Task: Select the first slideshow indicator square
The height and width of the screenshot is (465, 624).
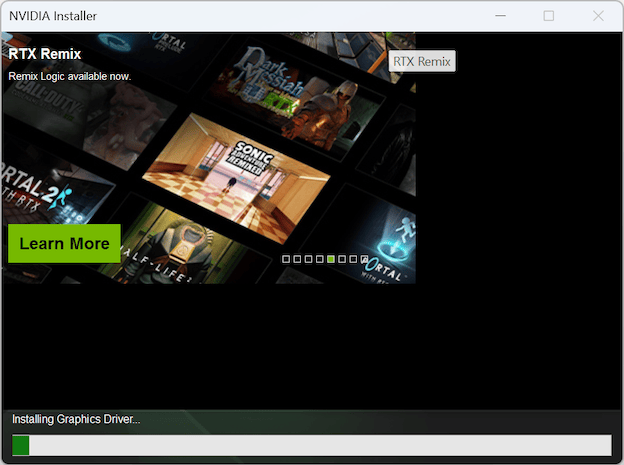Action: click(x=286, y=259)
